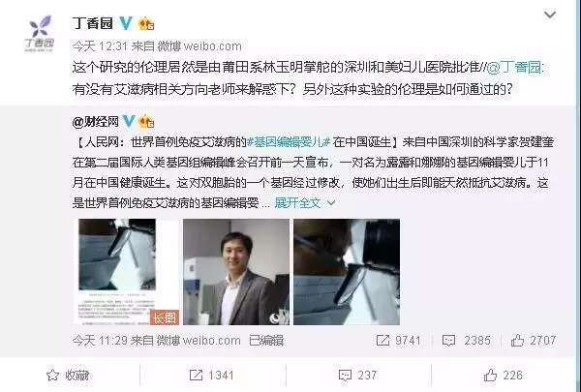
Task: Repost the post with 1341 reposts
Action: click(x=211, y=376)
